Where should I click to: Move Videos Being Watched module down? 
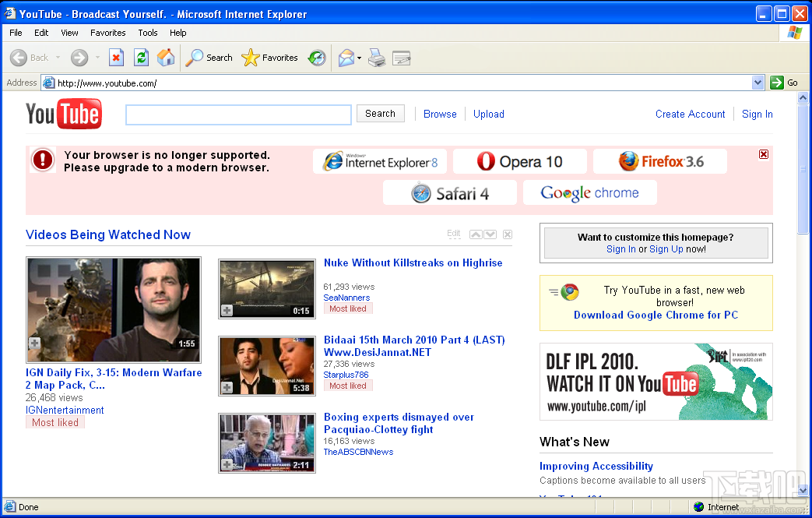coord(490,234)
